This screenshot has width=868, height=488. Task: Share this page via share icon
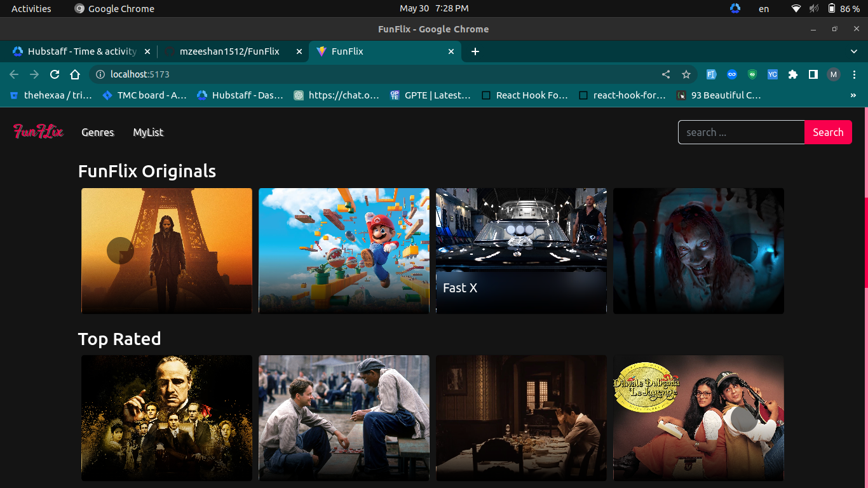pos(666,74)
